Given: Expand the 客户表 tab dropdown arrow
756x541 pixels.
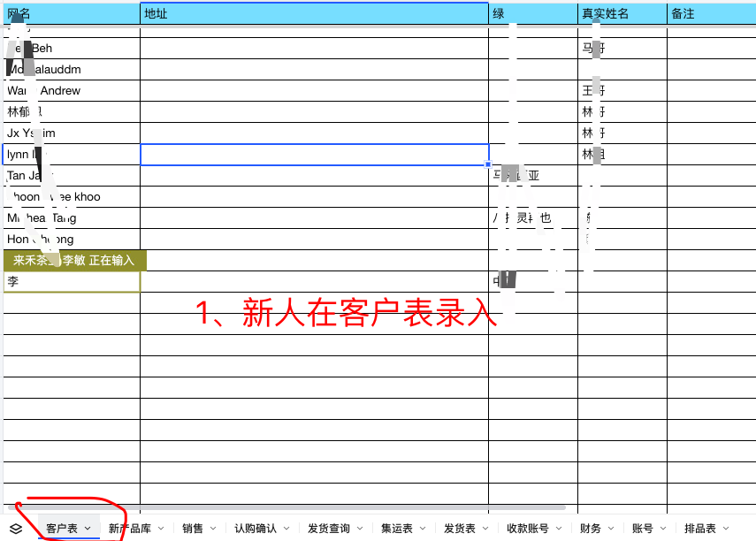Looking at the screenshot, I should (87, 529).
